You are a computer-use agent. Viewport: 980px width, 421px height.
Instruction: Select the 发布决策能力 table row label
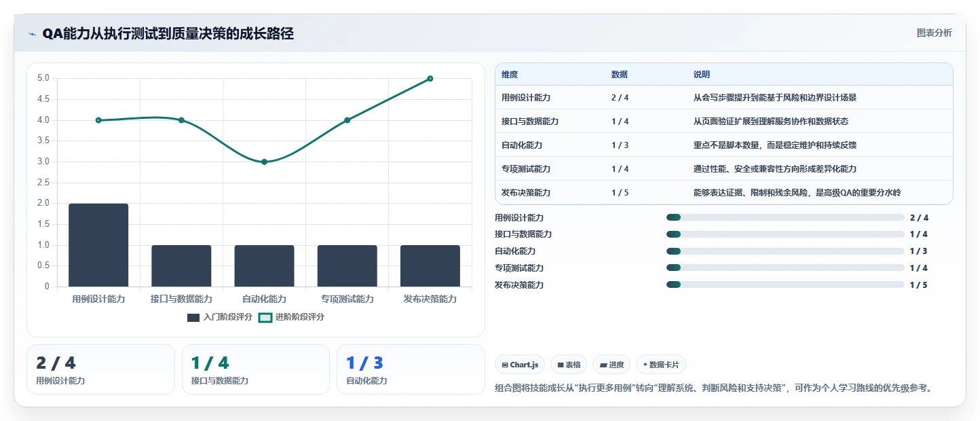526,193
